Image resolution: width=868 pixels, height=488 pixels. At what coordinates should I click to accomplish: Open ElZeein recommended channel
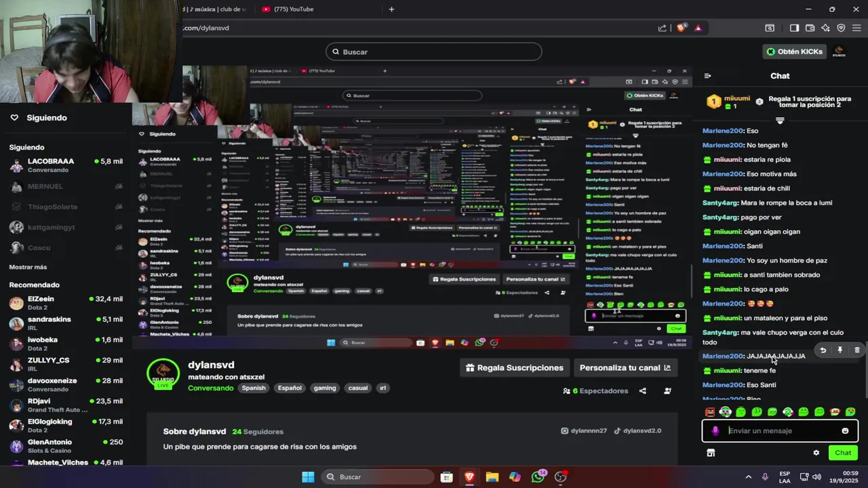click(66, 303)
